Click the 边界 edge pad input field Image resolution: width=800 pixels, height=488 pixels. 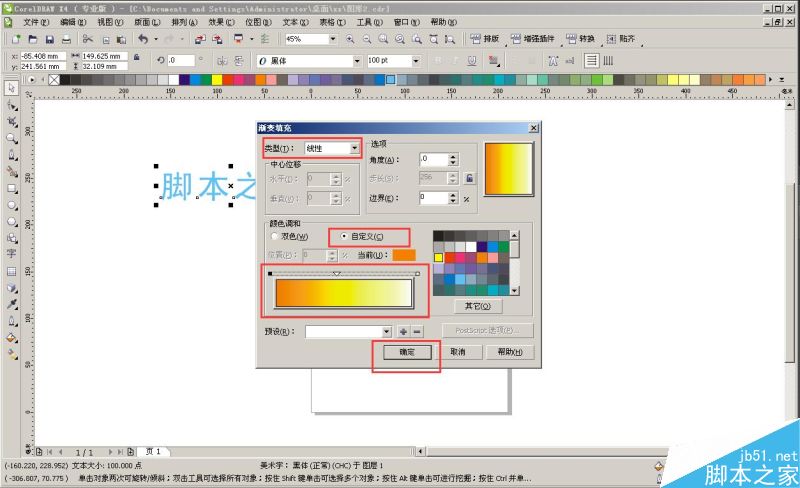click(433, 198)
